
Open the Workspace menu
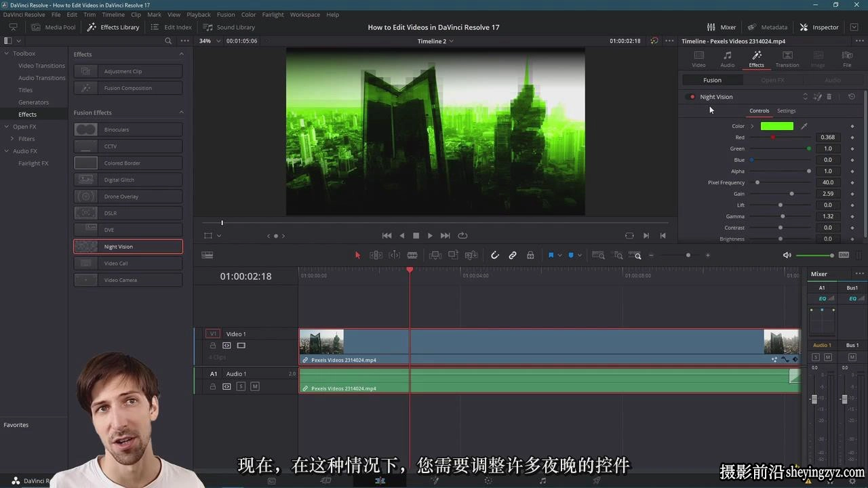click(x=304, y=14)
